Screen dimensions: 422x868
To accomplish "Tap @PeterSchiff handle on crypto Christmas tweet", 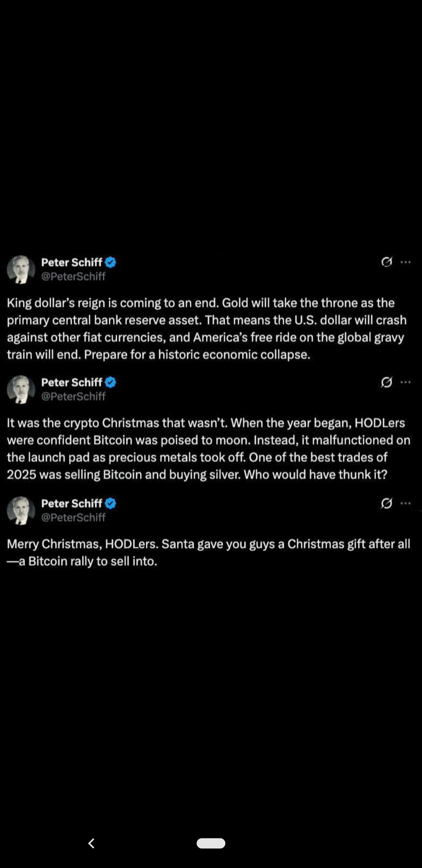I will [74, 396].
